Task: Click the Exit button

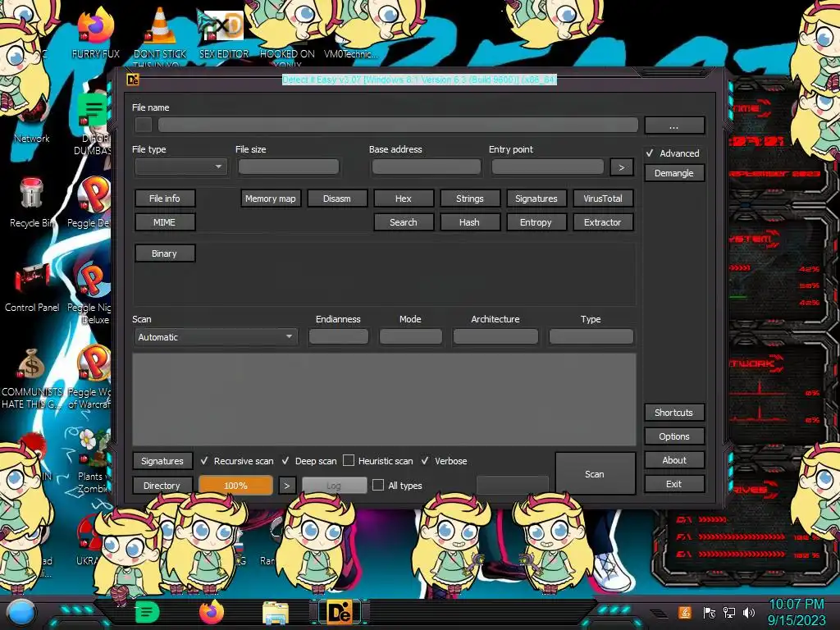Action: coord(674,484)
